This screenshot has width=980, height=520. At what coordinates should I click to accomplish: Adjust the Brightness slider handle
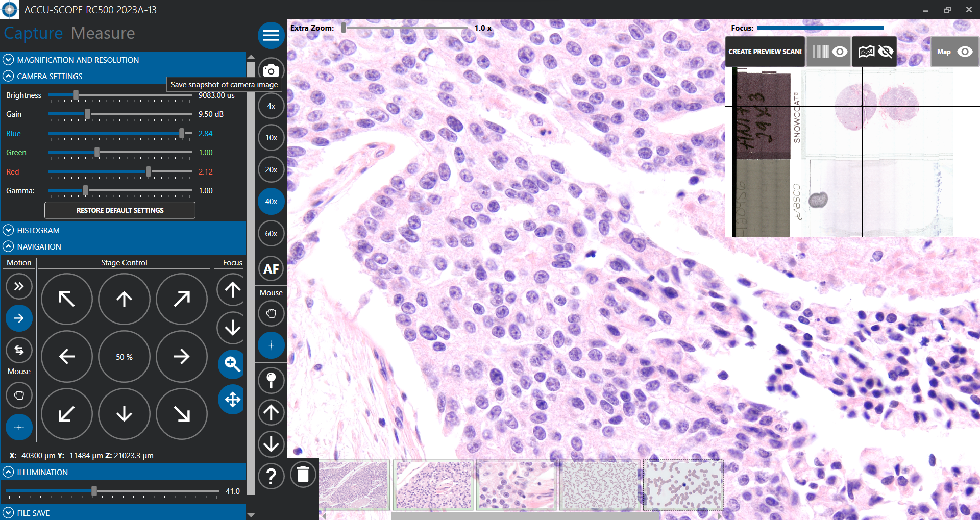[76, 95]
